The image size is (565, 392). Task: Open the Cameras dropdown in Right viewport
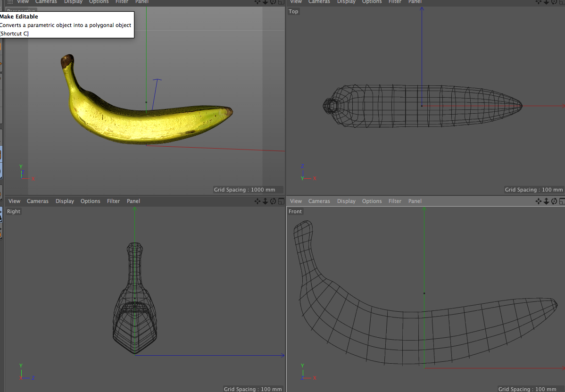click(38, 201)
